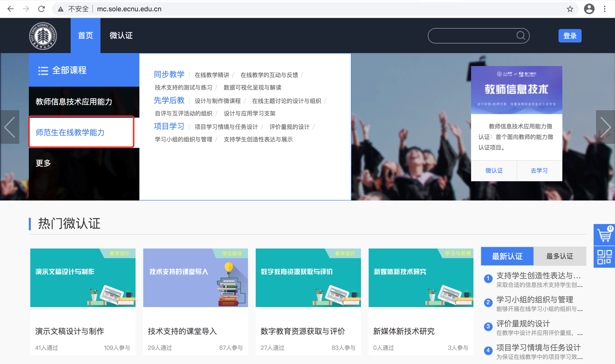Viewport: 615px width, 364px height.
Task: Open browser three-dot menu
Action: [x=605, y=9]
